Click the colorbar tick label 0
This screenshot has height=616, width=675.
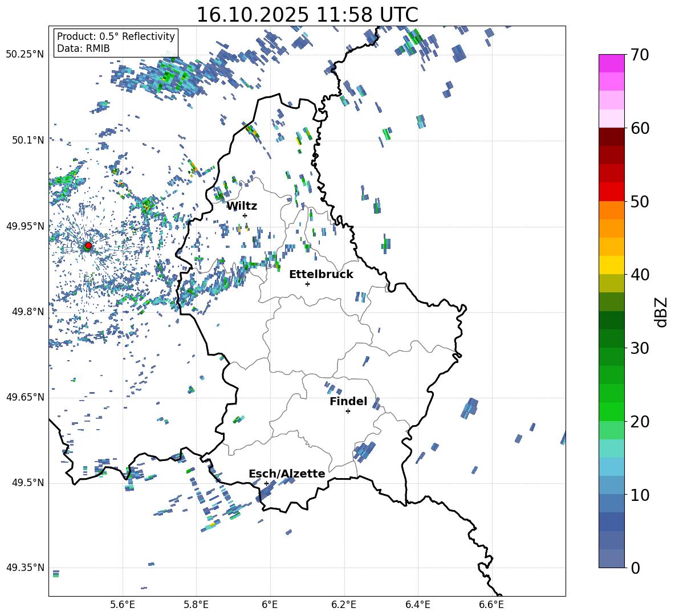click(x=635, y=568)
